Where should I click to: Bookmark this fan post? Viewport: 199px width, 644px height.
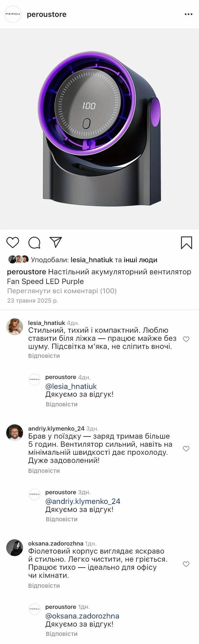coord(187,243)
